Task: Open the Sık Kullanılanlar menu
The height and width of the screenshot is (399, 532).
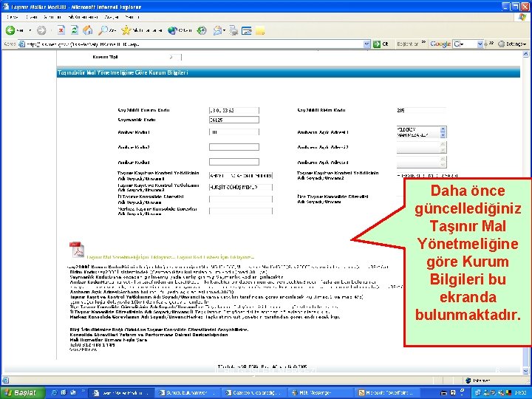Action: click(x=83, y=16)
